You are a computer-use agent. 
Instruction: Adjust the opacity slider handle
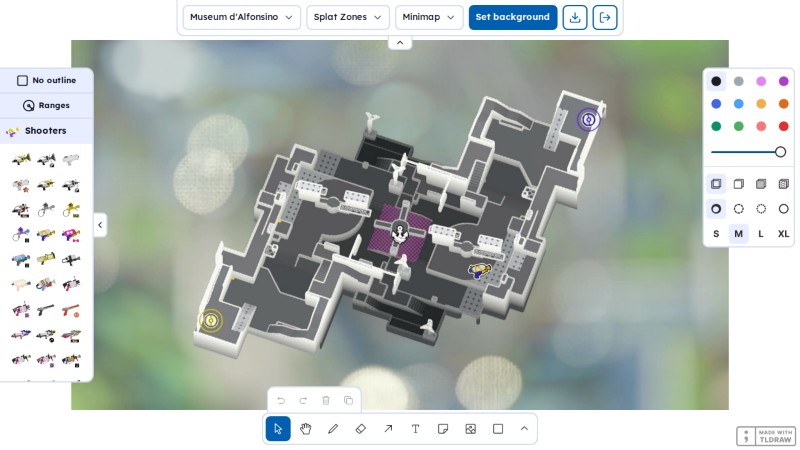(780, 152)
